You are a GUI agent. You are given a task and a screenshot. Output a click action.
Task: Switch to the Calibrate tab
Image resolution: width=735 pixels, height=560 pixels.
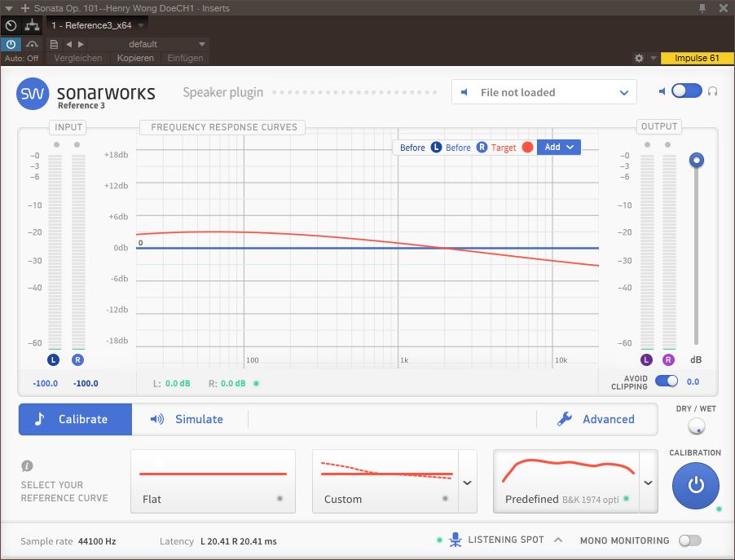click(76, 419)
